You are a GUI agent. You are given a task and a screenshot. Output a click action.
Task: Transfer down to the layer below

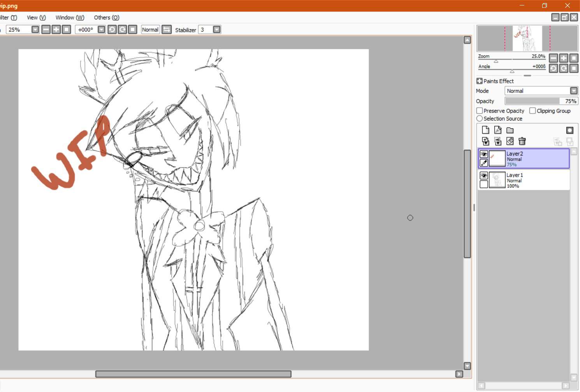click(485, 141)
